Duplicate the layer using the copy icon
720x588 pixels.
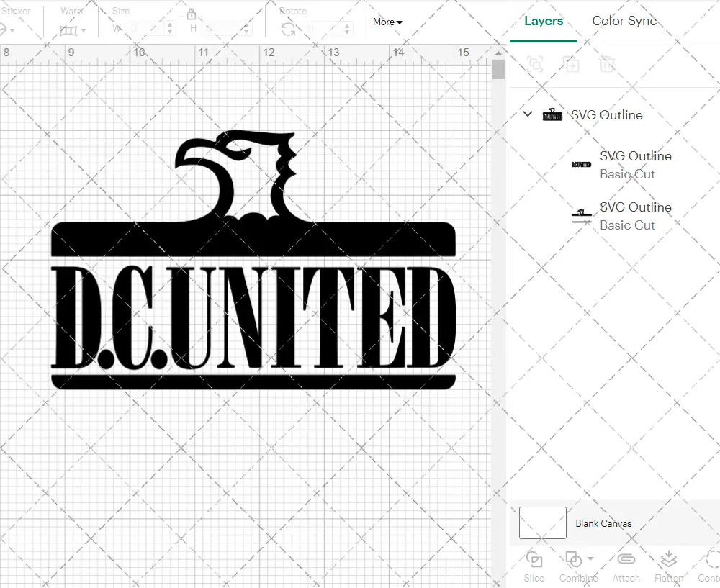(572, 65)
